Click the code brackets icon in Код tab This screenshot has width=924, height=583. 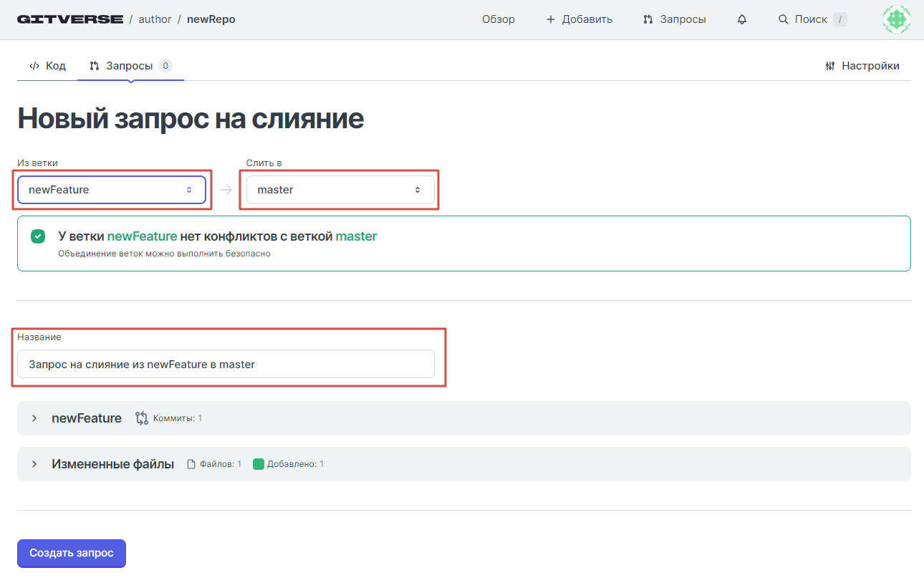pyautogui.click(x=34, y=66)
